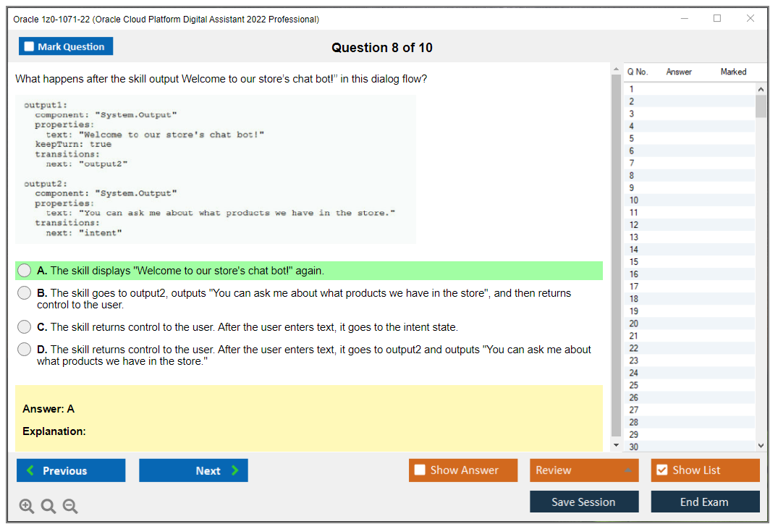The width and height of the screenshot is (778, 532).
Task: Click the scroll-down arrow of question list
Action: (x=761, y=444)
